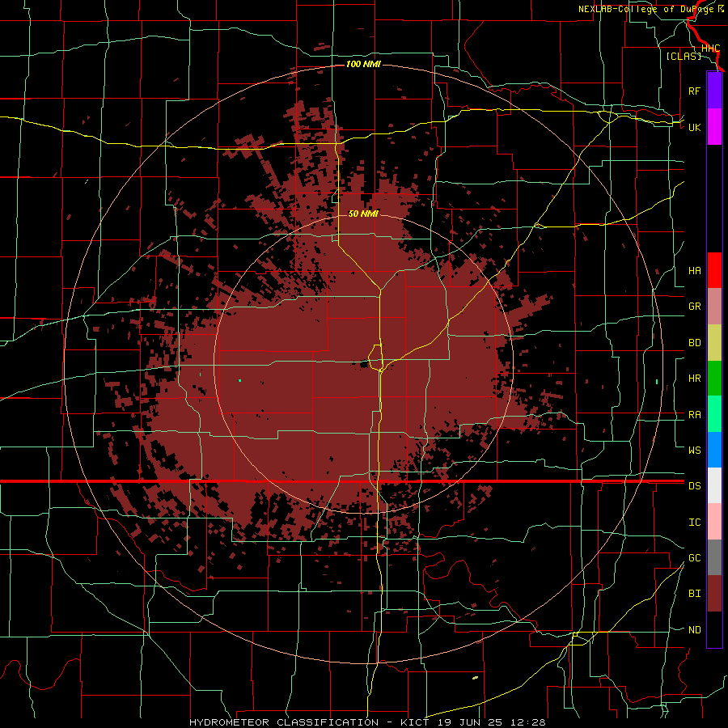Select the 'HR' legend label

(694, 379)
